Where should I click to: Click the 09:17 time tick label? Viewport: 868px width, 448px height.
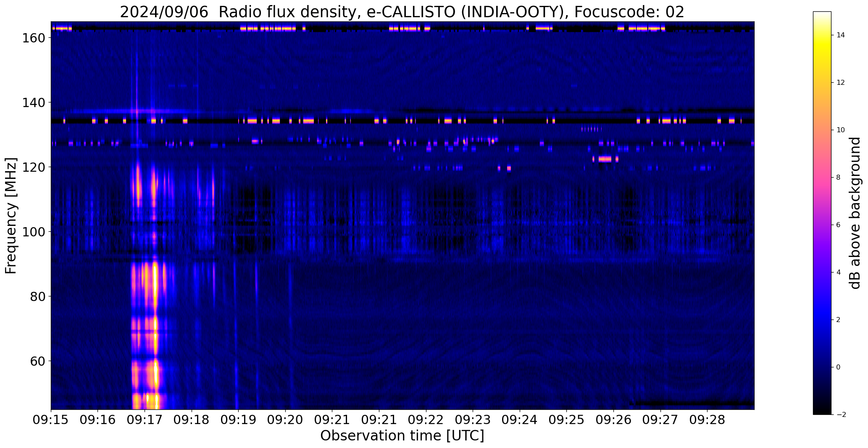coord(145,420)
